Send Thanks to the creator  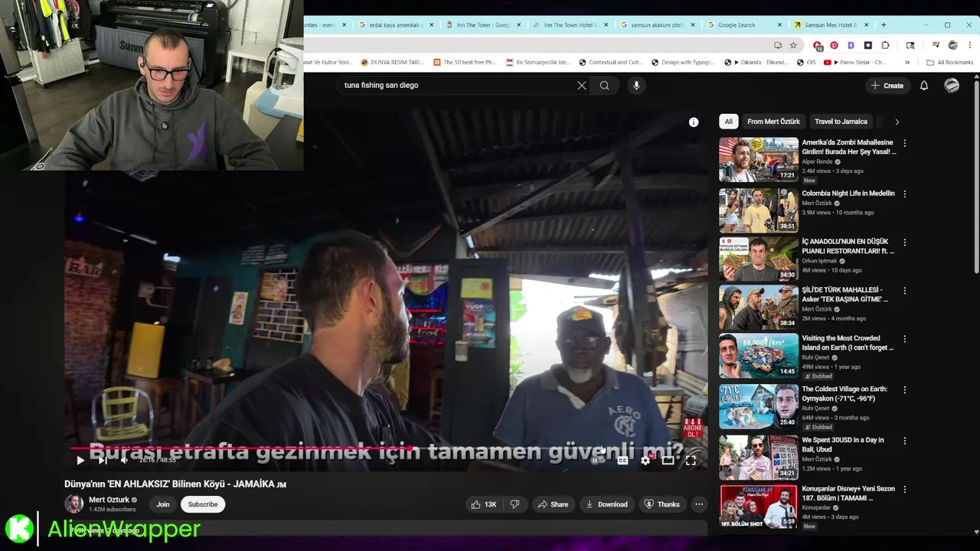pyautogui.click(x=661, y=504)
